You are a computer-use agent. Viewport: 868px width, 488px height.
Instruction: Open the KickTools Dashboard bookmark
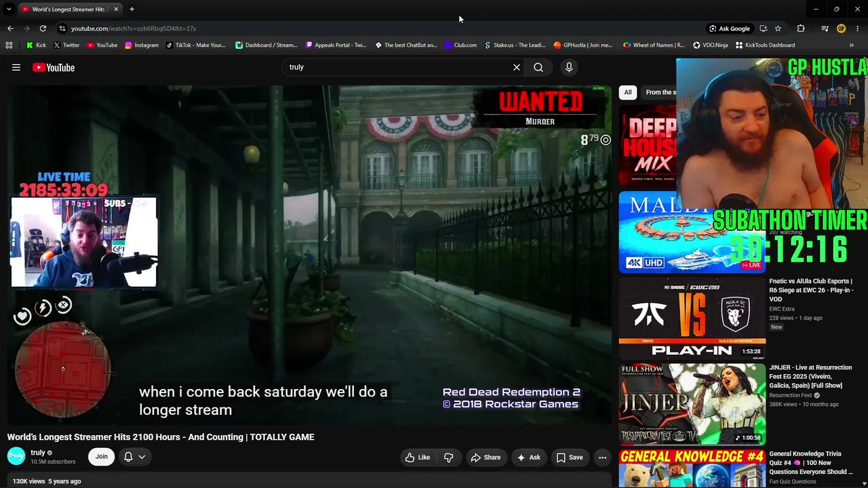click(765, 45)
